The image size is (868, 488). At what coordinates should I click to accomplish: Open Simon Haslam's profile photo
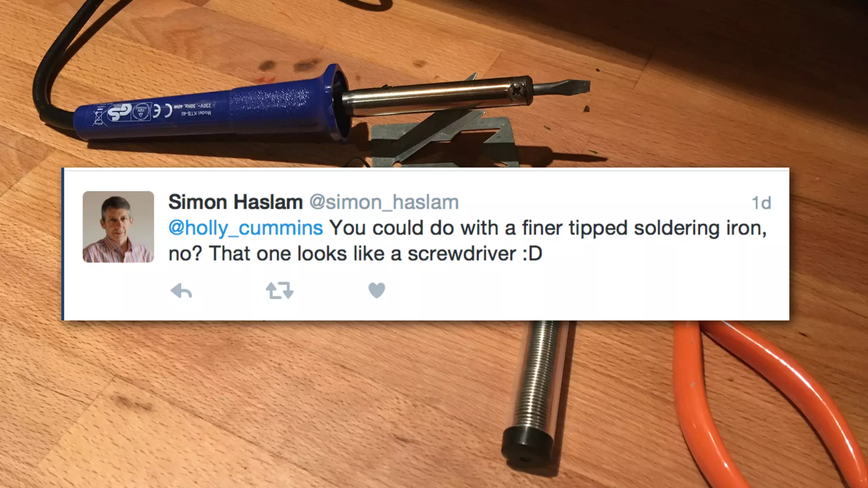[x=118, y=227]
